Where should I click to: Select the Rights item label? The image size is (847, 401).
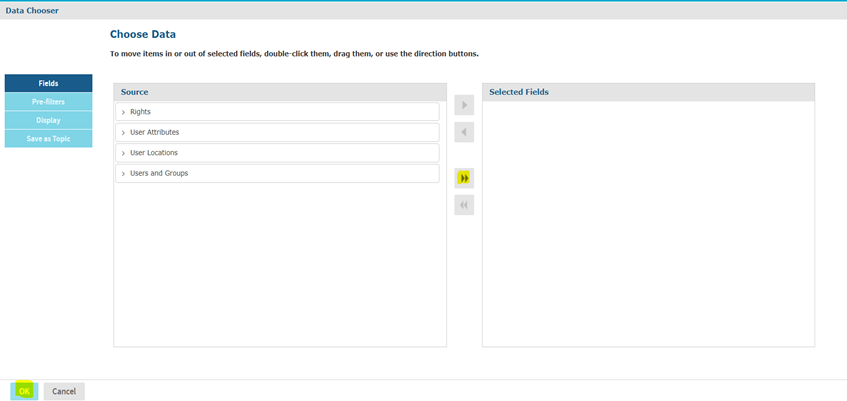tap(140, 112)
